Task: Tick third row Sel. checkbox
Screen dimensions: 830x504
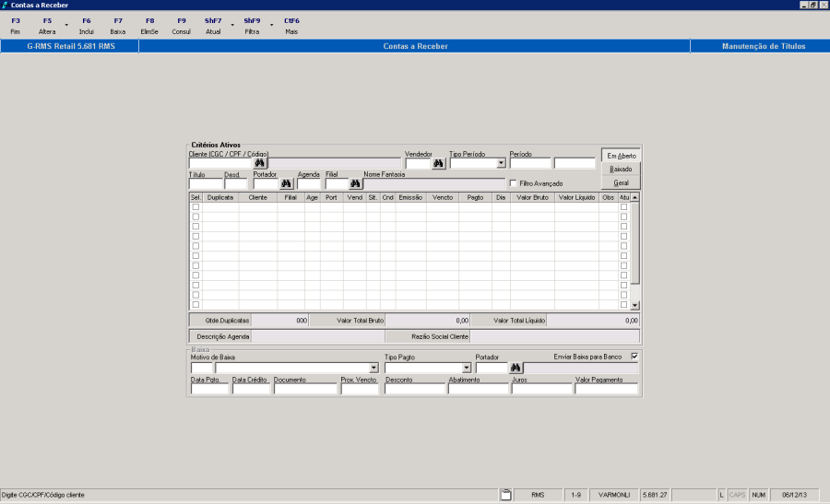Action: [x=196, y=227]
